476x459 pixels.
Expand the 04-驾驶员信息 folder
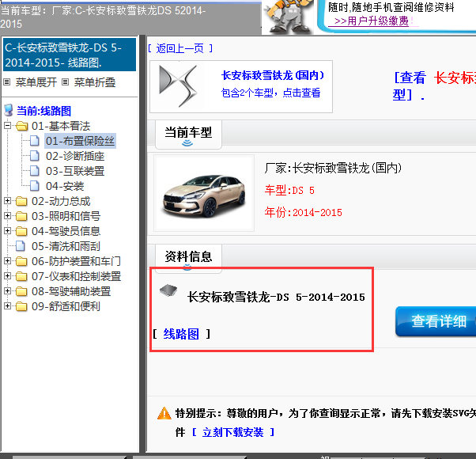(8, 231)
